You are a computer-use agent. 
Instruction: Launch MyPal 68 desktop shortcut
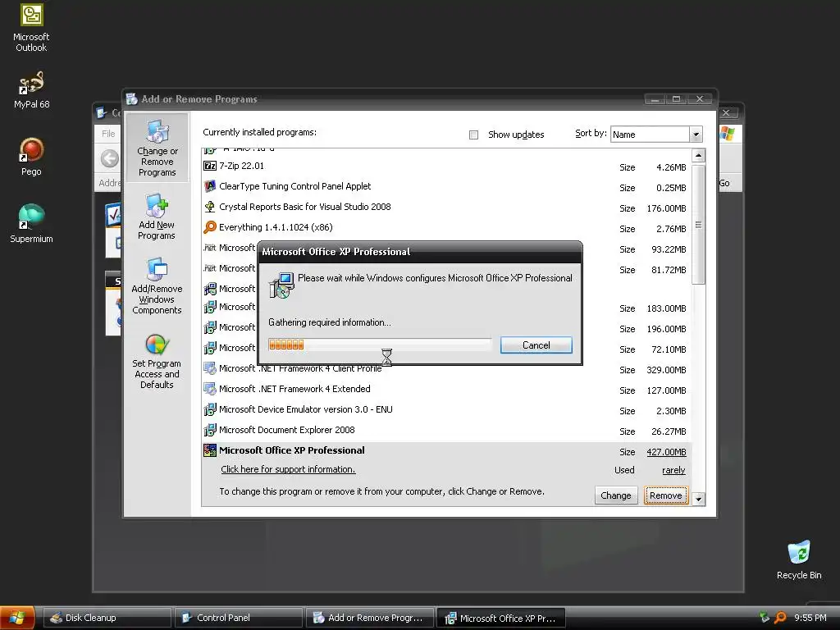coord(31,90)
